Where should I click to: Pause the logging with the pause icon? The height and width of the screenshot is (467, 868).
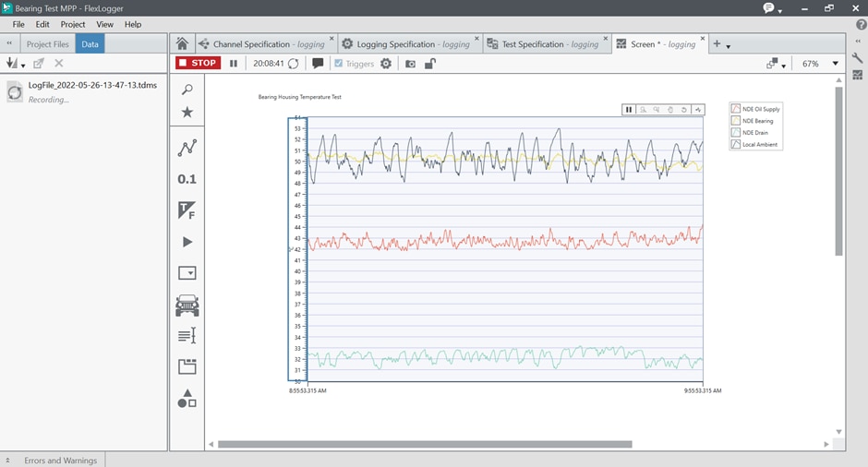pos(234,64)
